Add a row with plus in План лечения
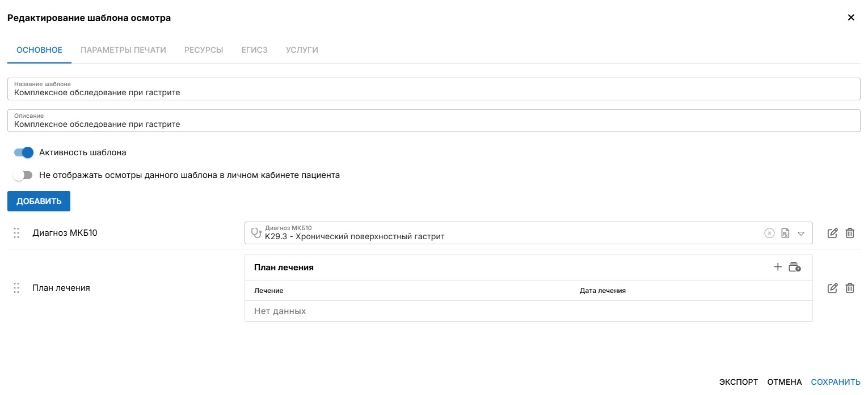Screen dimensions: 868x395 coord(778,267)
